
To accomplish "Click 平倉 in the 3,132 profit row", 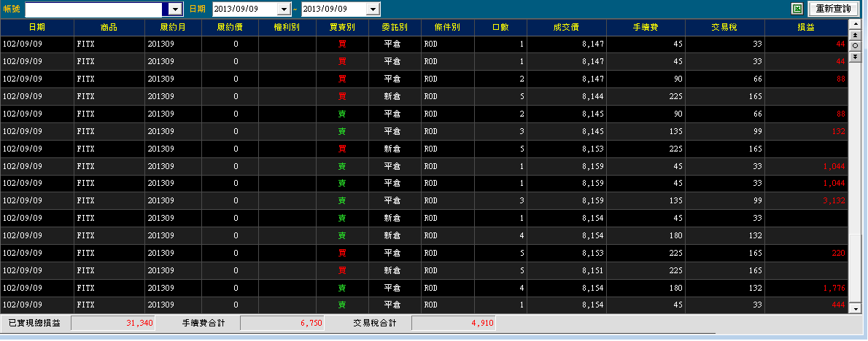I will tap(395, 200).
